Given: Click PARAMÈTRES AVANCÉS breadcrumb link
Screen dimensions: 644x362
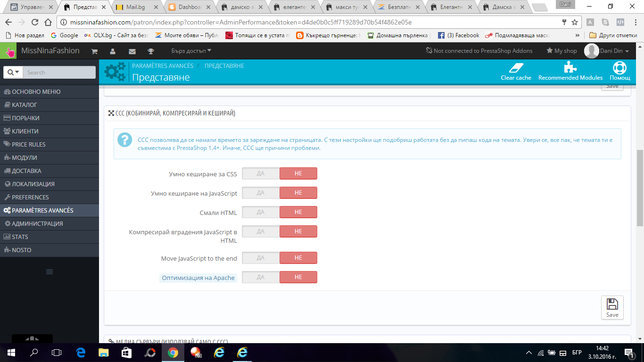Looking at the screenshot, I should 163,66.
